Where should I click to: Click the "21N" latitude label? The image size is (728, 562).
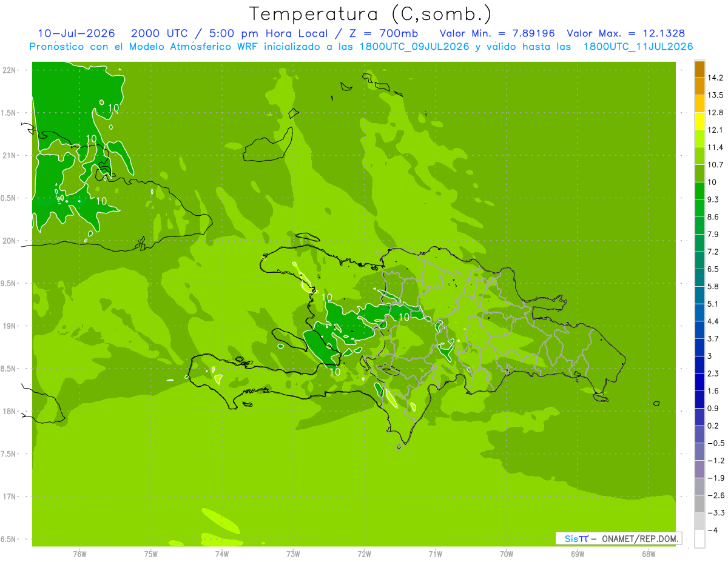[x=9, y=155]
